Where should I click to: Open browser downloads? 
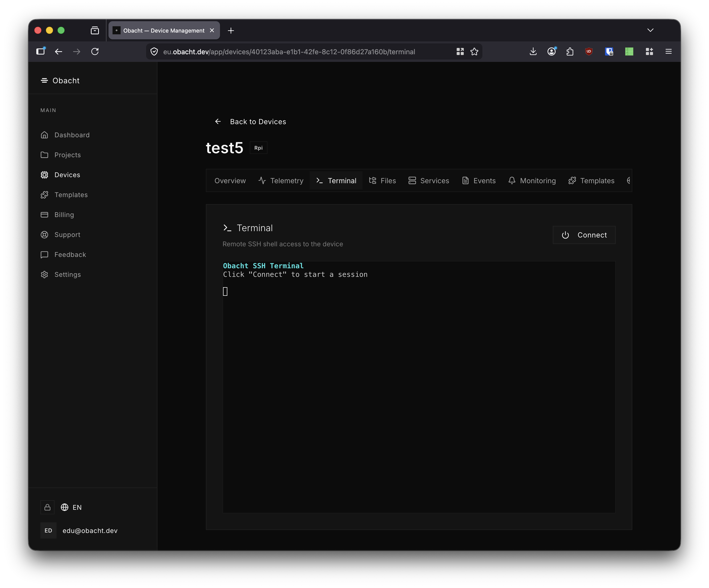[533, 51]
